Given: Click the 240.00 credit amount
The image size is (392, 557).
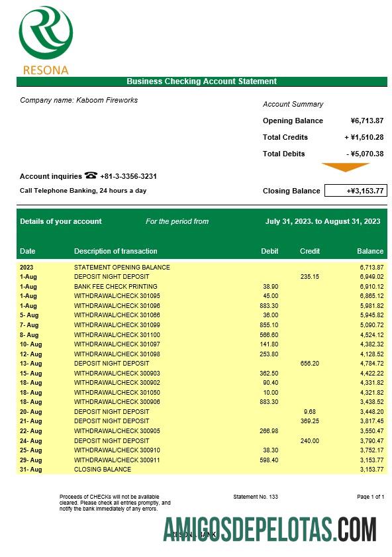Looking at the screenshot, I should coord(310,441).
